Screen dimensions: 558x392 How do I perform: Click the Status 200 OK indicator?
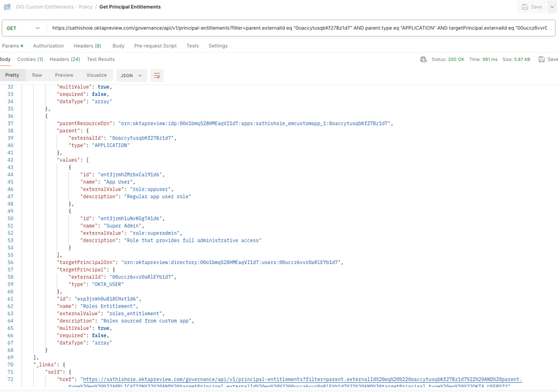448,59
